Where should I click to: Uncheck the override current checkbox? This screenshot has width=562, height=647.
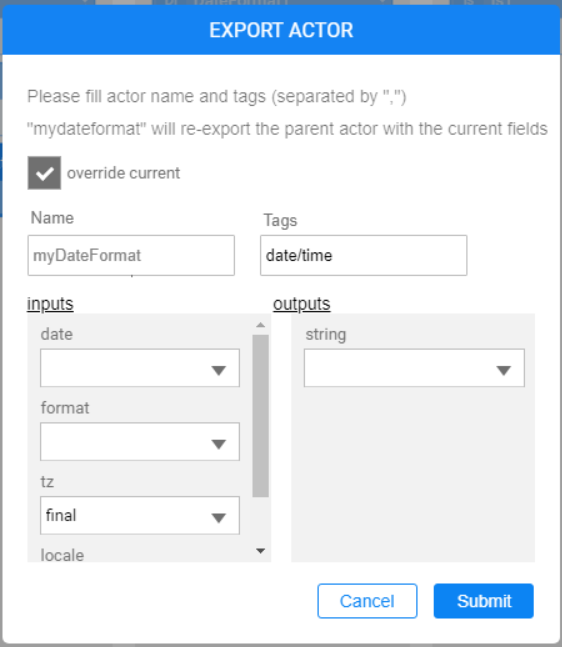(x=44, y=173)
